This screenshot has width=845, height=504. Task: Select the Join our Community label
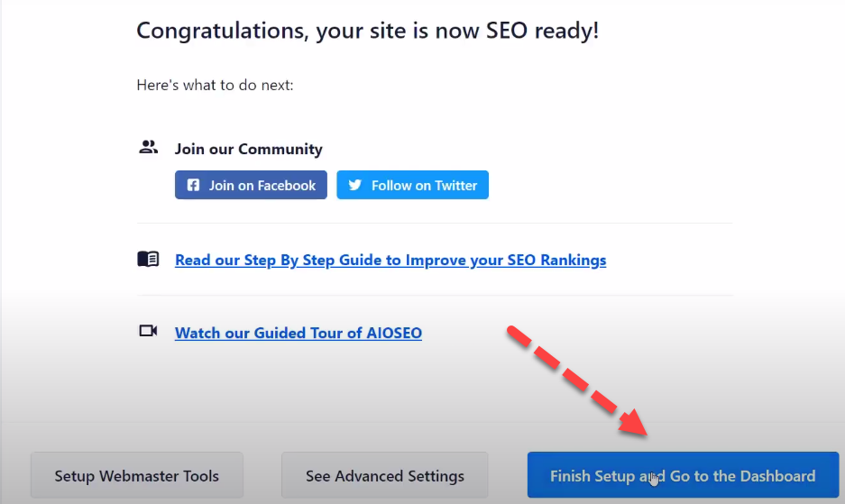pos(248,149)
